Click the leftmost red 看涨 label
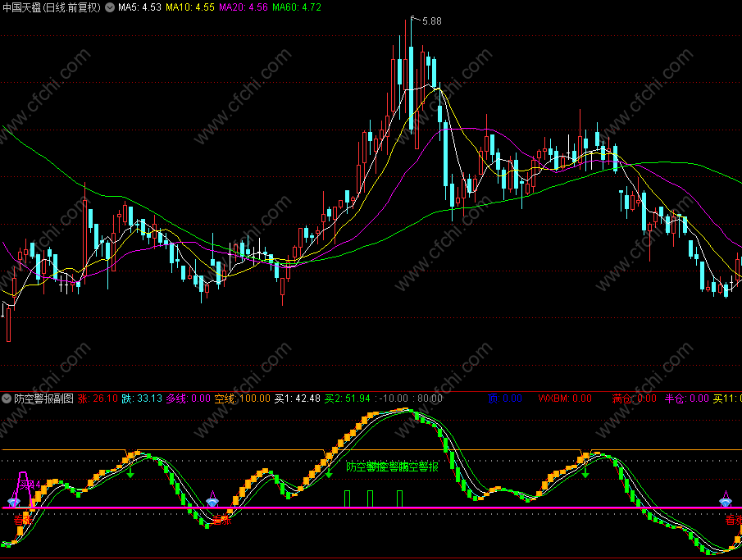Viewport: 742px width, 560px height. [x=22, y=520]
